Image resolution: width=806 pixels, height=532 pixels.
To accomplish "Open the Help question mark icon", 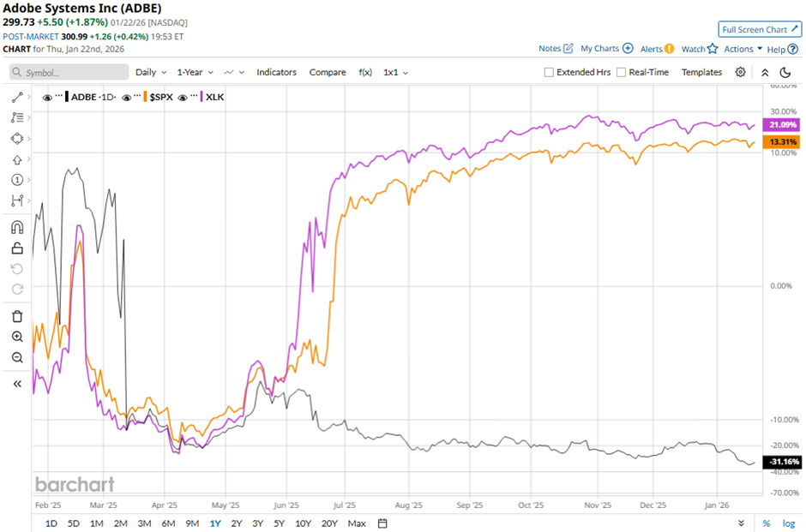I will point(793,50).
